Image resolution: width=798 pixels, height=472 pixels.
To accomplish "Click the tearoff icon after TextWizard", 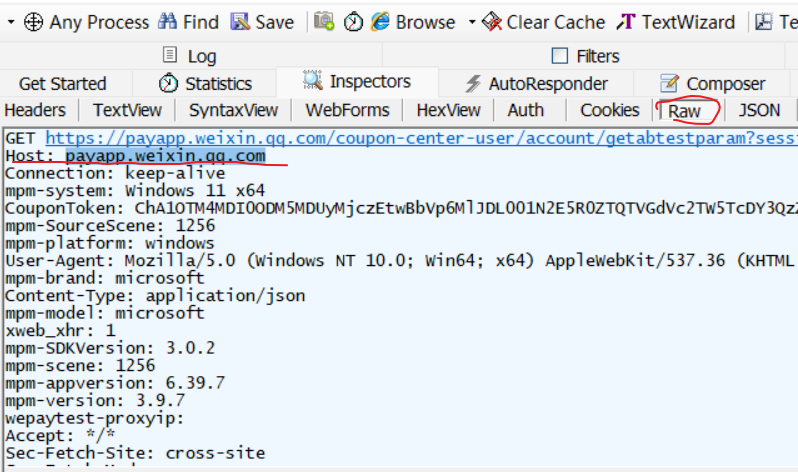I will pos(763,22).
